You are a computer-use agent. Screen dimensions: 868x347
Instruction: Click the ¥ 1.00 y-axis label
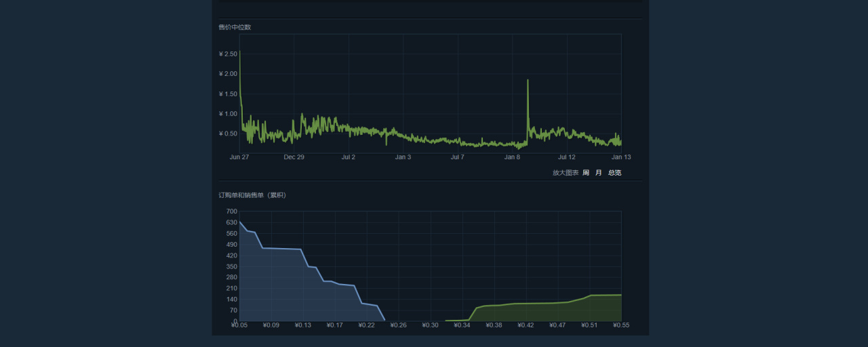click(x=228, y=113)
